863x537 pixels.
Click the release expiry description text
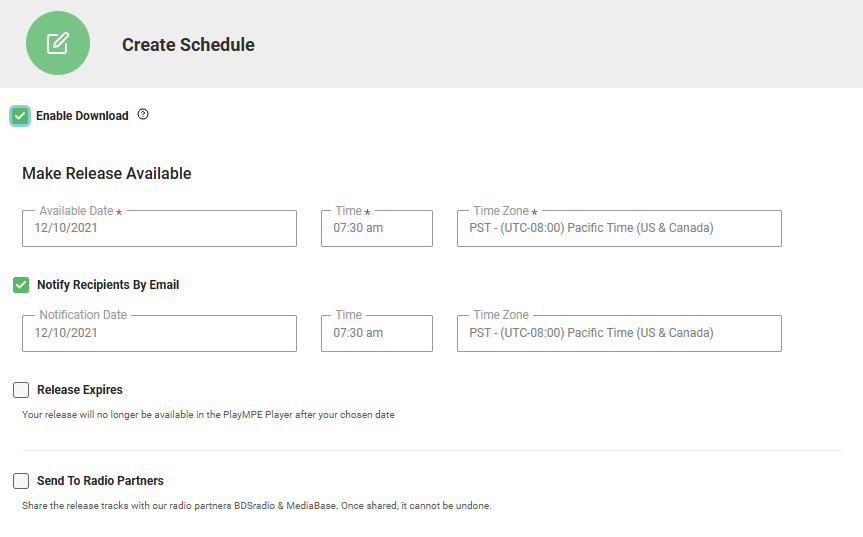208,415
